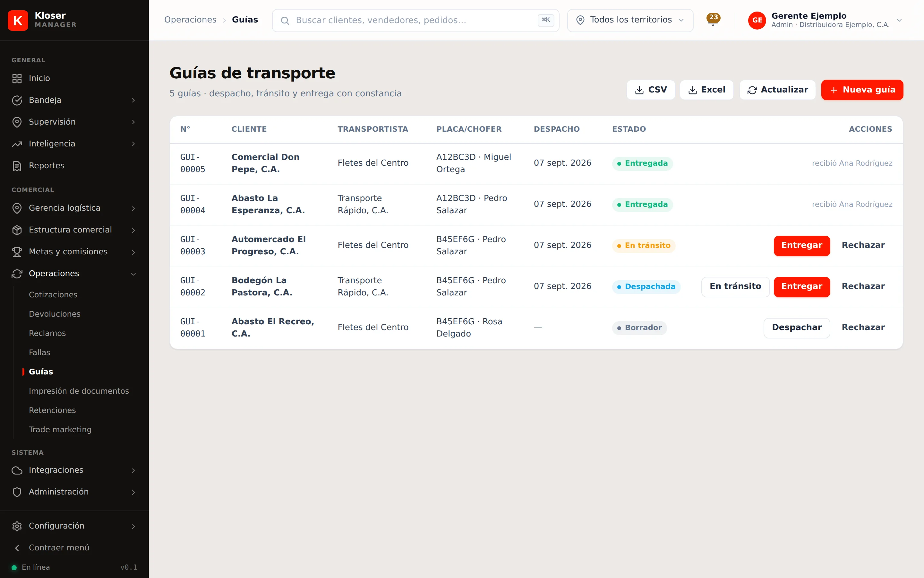This screenshot has height=578, width=924.
Task: Click the Integraciones cloud icon
Action: (17, 470)
